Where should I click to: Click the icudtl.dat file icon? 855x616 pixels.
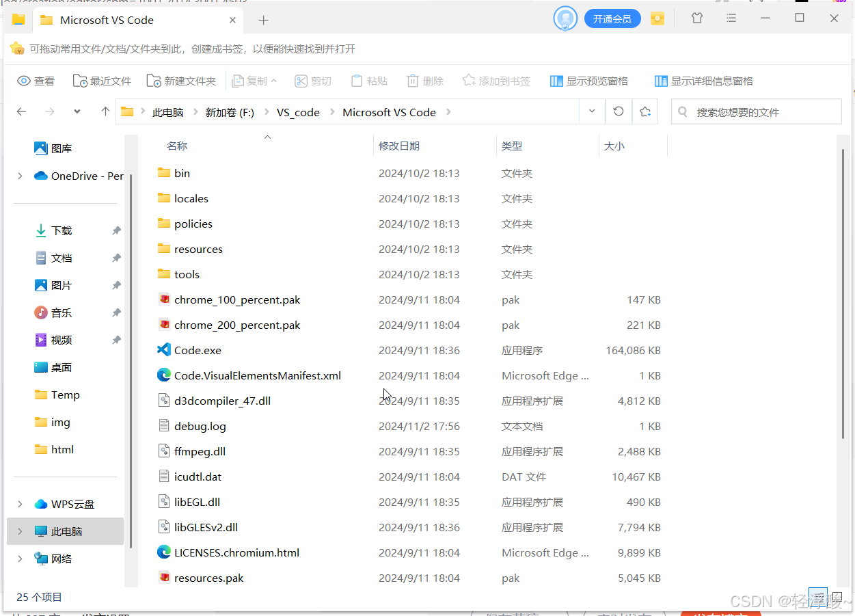tap(164, 477)
